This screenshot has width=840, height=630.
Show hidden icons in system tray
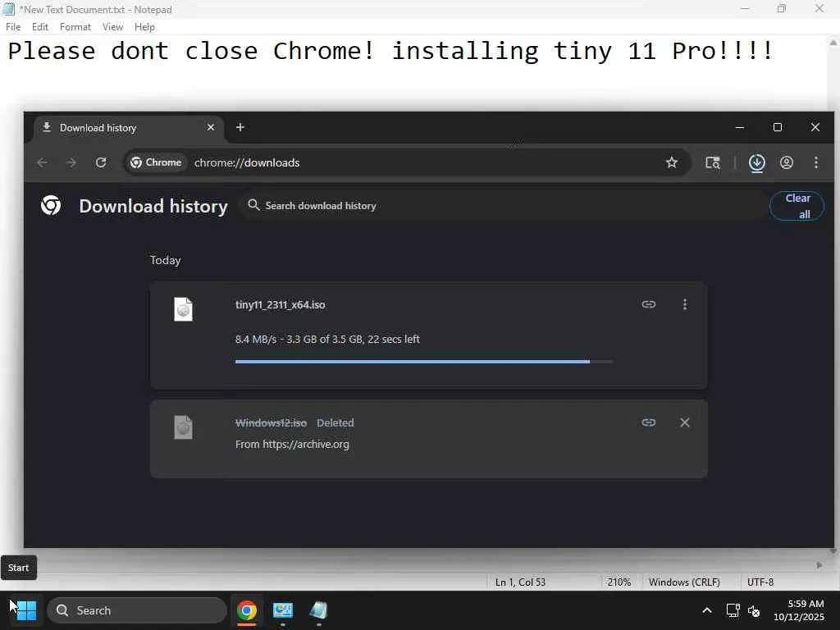pos(706,610)
